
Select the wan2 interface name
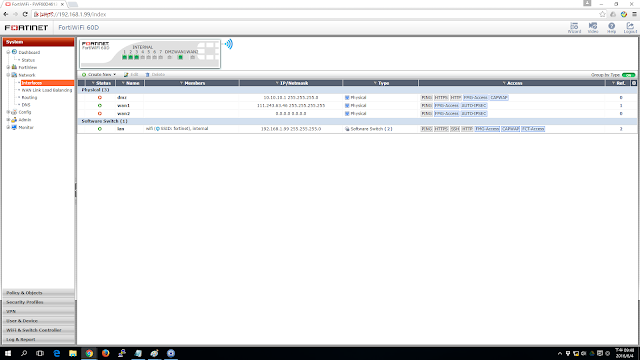[x=123, y=113]
